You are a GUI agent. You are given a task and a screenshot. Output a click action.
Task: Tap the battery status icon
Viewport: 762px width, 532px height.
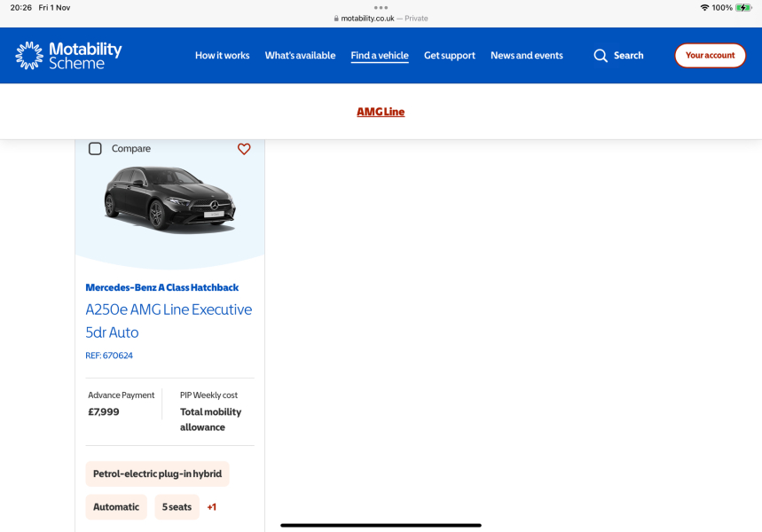743,8
